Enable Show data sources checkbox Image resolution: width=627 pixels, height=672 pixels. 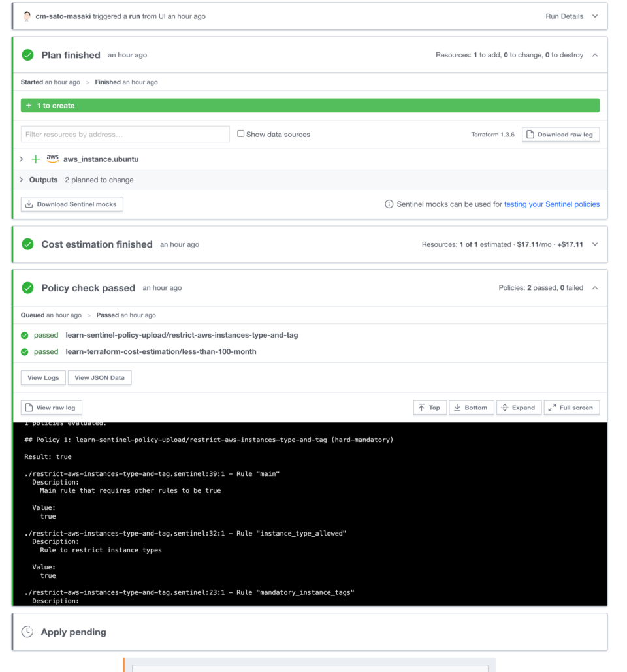(x=241, y=134)
